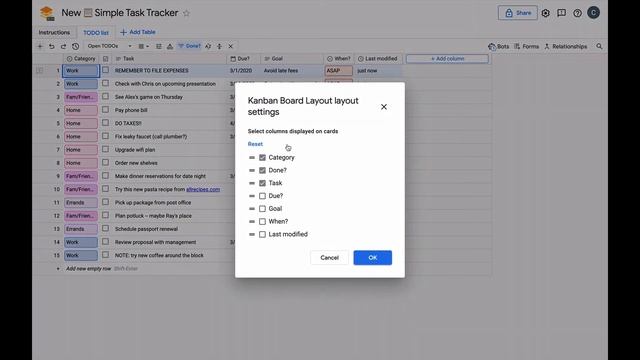Open the Forms panel

pos(527,47)
